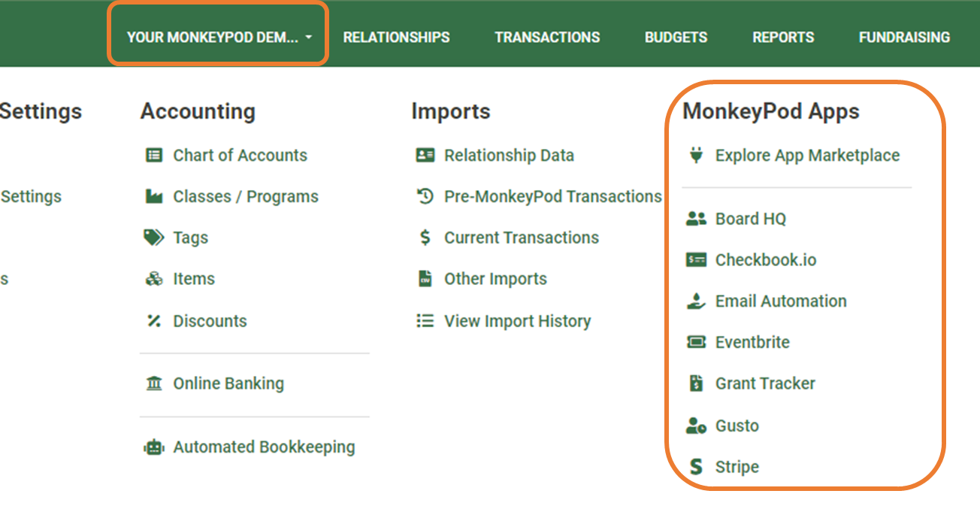Click the Tags label icon under Accounting

[153, 238]
